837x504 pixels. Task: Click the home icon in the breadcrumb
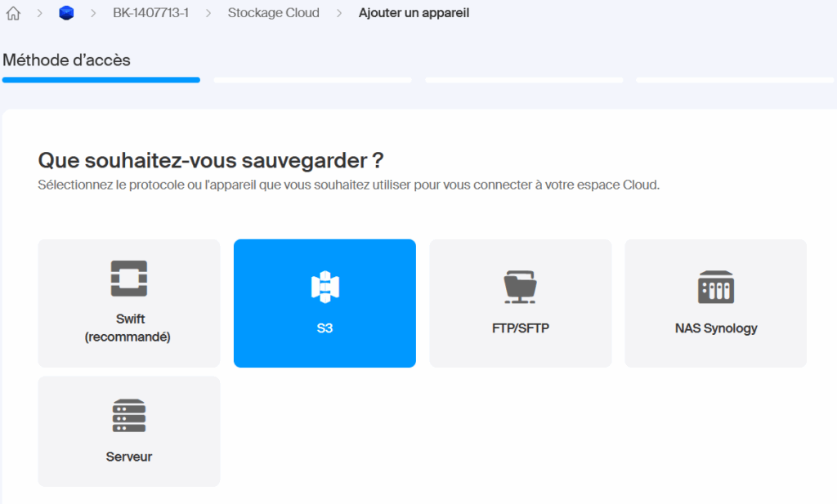tap(12, 13)
